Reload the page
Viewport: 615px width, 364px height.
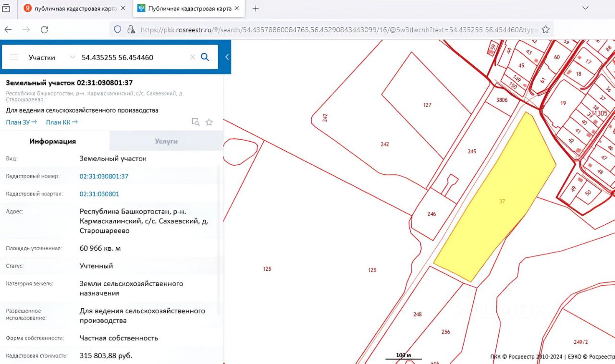(44, 29)
